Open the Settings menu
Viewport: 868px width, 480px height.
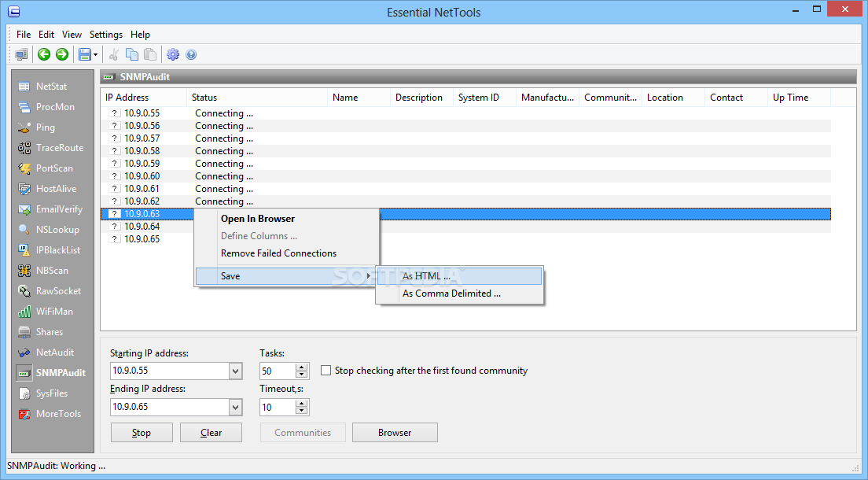pyautogui.click(x=106, y=35)
